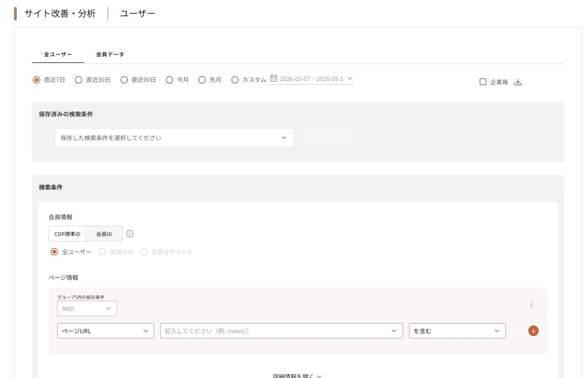Select 全ユーザー under 会員情報
588x378 pixels.
point(55,252)
